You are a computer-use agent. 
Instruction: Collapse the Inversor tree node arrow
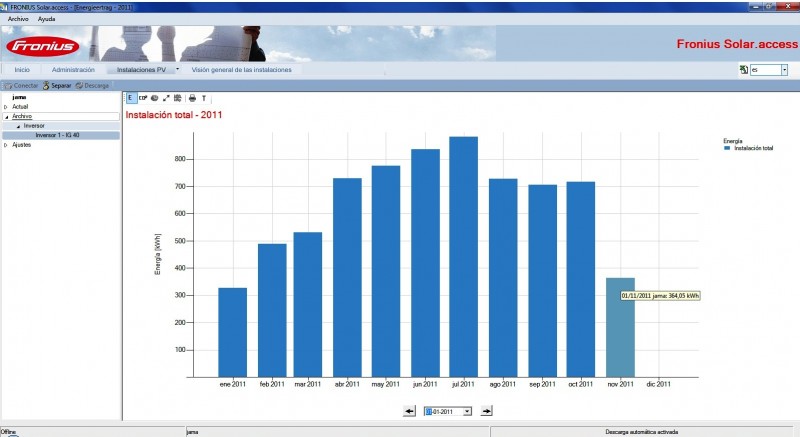pyautogui.click(x=18, y=126)
